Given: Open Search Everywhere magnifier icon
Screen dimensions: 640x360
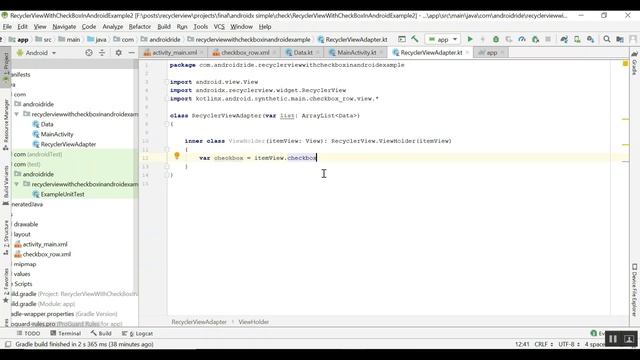Looking at the screenshot, I should coord(607,39).
